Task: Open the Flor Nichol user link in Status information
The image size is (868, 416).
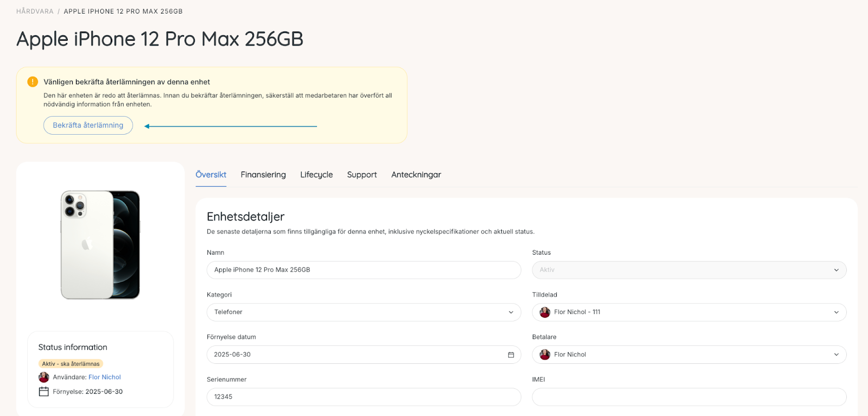Action: 105,377
